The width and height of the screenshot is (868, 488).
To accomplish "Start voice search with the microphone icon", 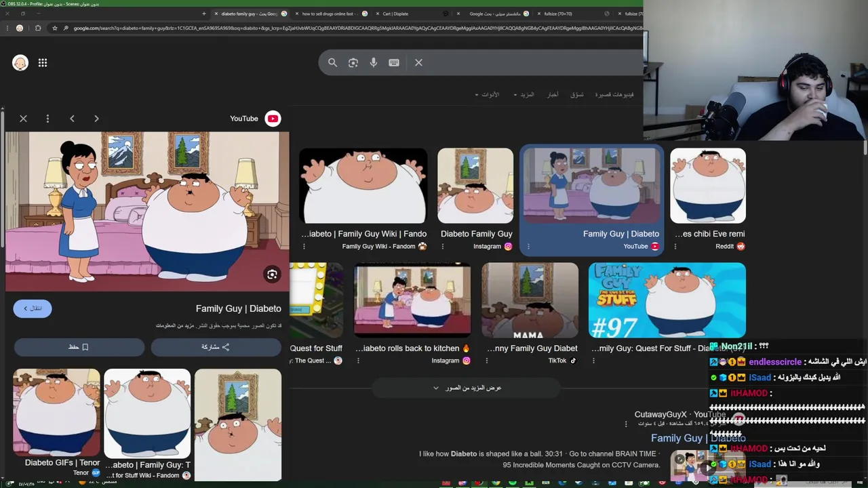I will (374, 62).
